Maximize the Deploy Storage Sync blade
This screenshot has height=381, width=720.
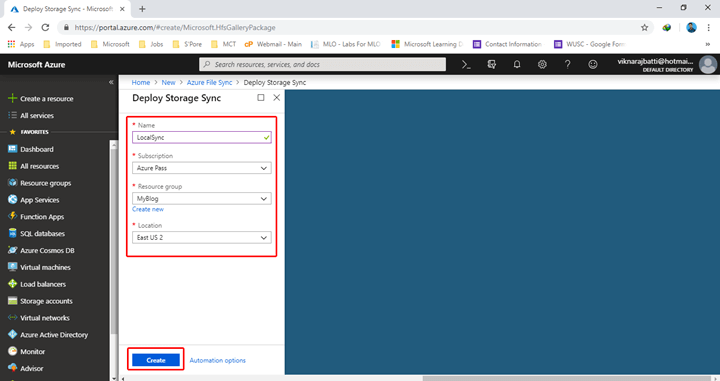click(x=261, y=97)
